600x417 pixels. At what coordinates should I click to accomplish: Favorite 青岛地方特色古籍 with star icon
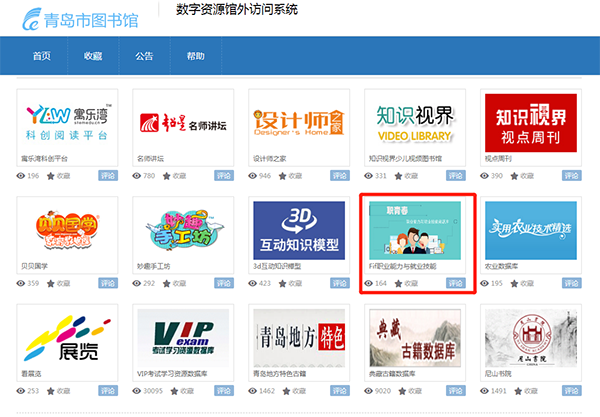tap(286, 391)
